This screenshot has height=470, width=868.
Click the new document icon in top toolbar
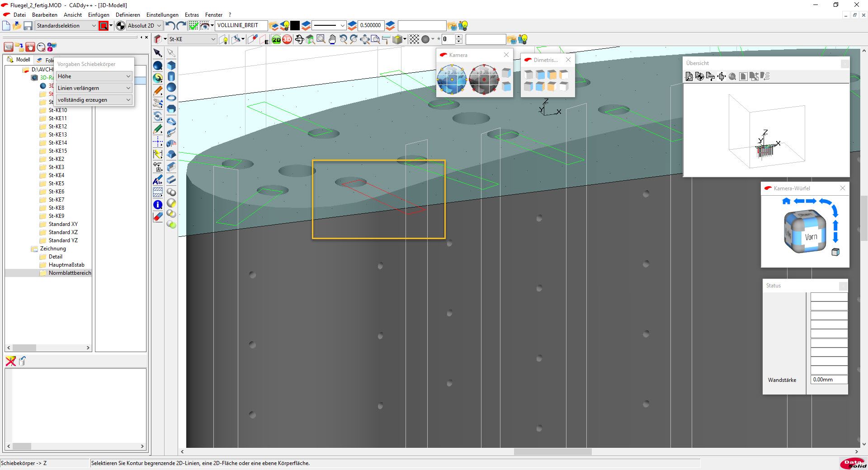tap(6, 26)
